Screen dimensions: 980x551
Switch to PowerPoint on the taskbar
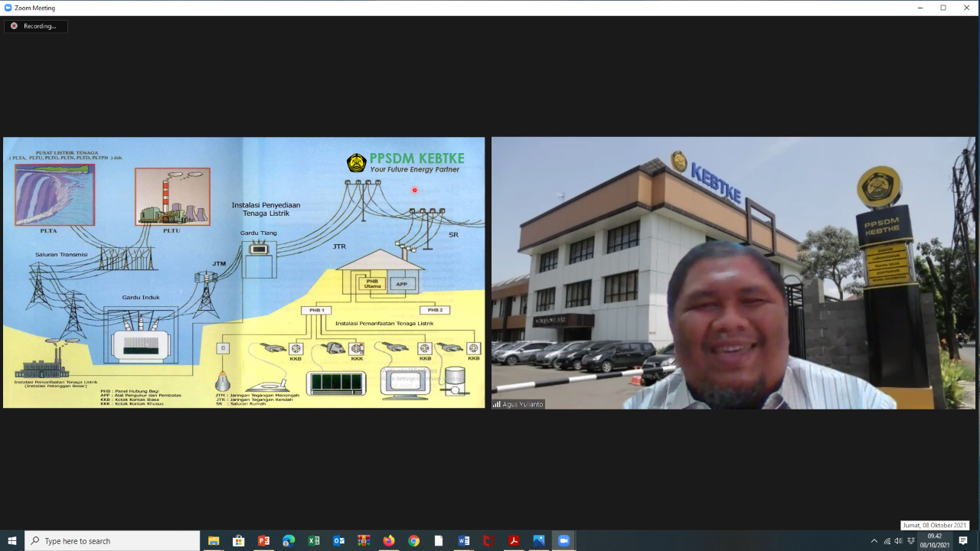pos(263,540)
